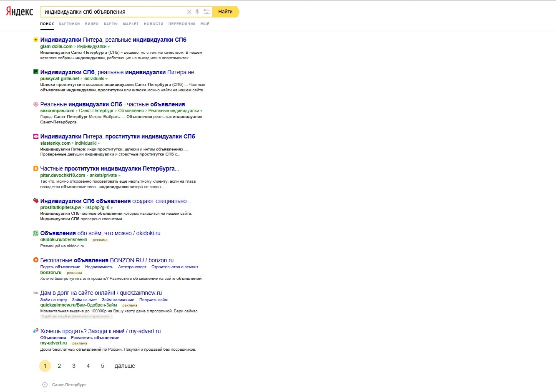Open the Карты tab

tap(111, 24)
